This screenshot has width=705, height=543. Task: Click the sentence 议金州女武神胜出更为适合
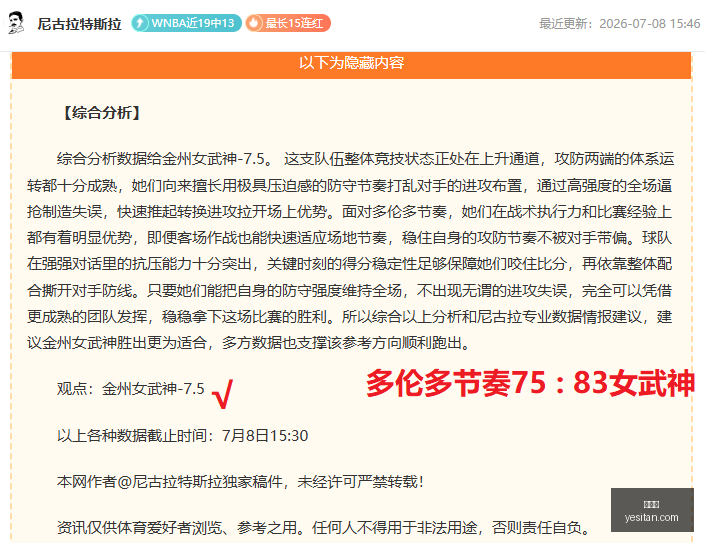coord(116,343)
